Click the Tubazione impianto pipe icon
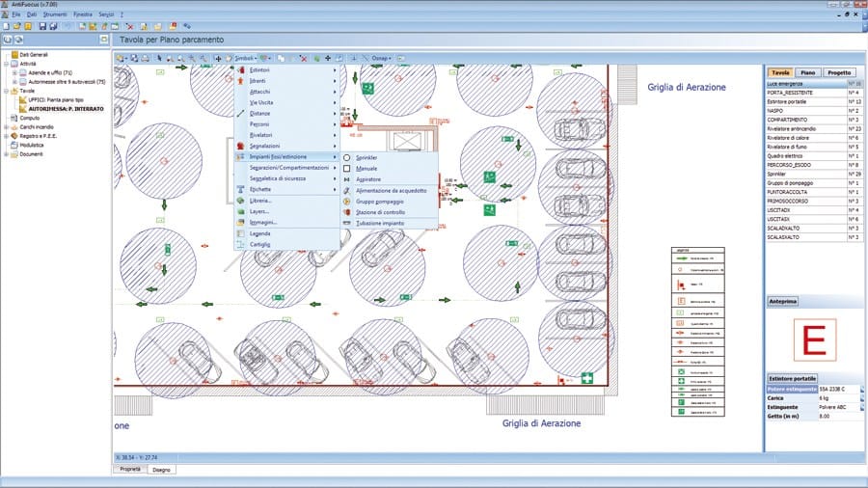This screenshot has width=868, height=488. [347, 223]
